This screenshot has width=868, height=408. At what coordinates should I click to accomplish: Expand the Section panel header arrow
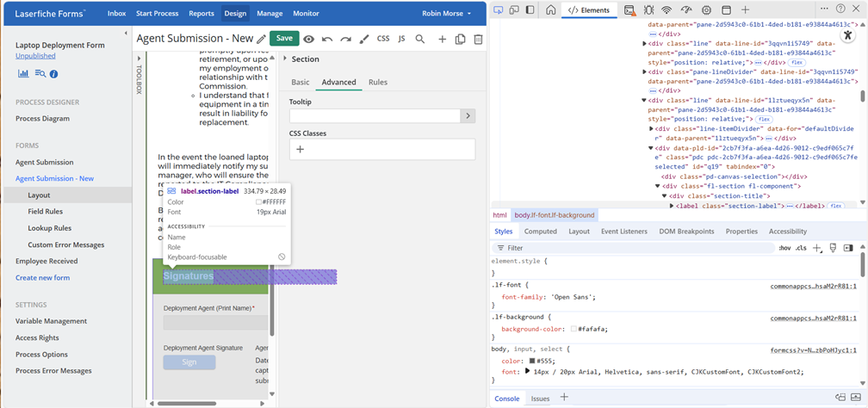(x=285, y=59)
